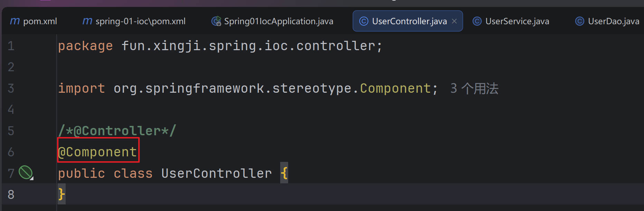Select the UserDao.java tab
This screenshot has width=644, height=211.
pyautogui.click(x=613, y=21)
